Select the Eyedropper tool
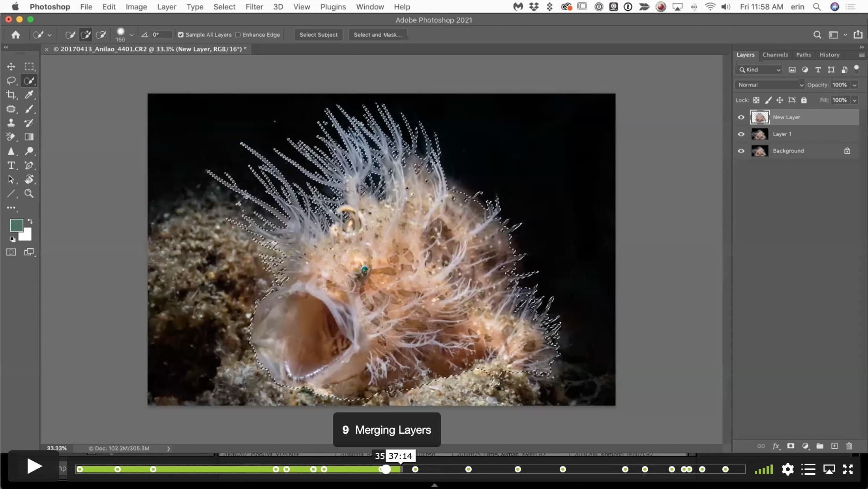 (x=29, y=95)
